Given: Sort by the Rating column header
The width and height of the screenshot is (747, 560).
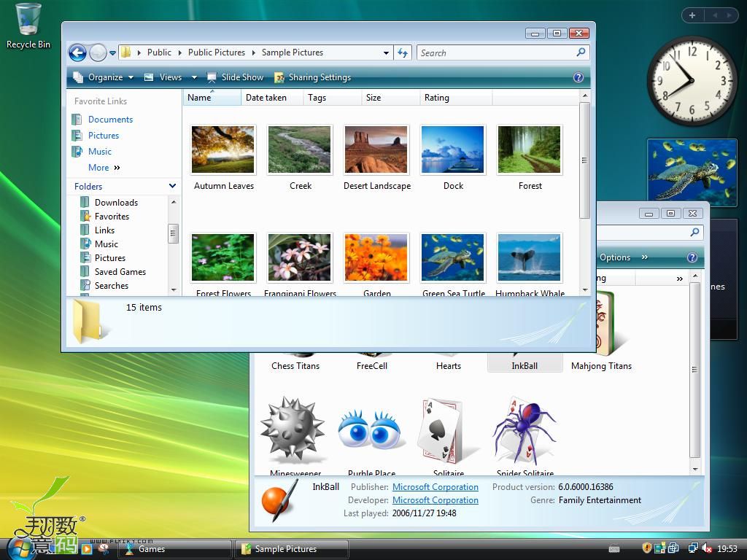Looking at the screenshot, I should pyautogui.click(x=456, y=98).
